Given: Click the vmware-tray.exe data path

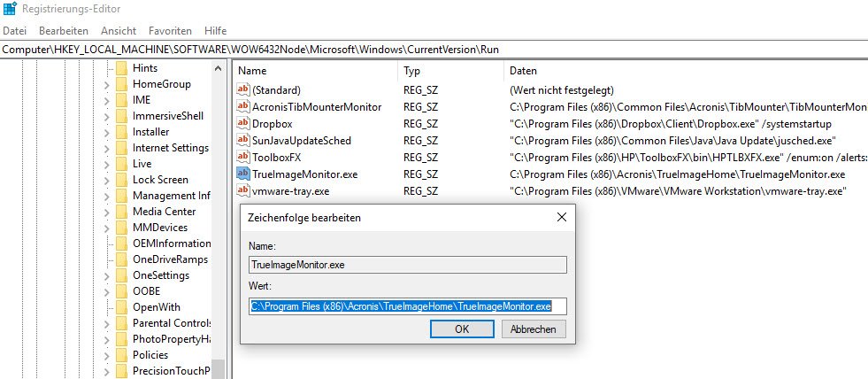Looking at the screenshot, I should [679, 191].
